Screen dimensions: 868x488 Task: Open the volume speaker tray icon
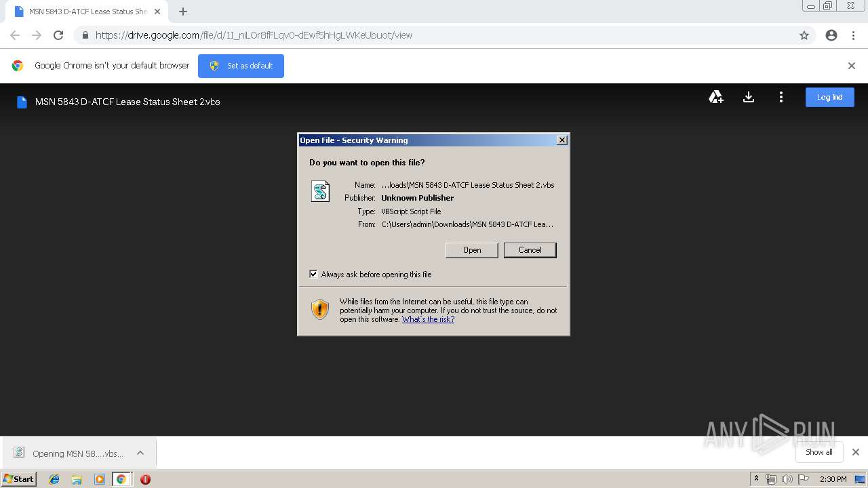(x=787, y=479)
